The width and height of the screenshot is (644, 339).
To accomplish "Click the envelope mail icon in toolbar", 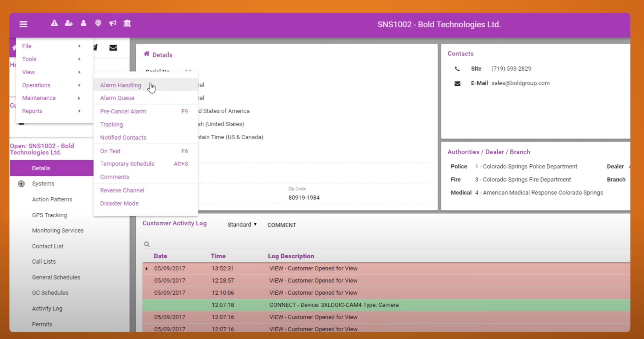I will pos(113,48).
